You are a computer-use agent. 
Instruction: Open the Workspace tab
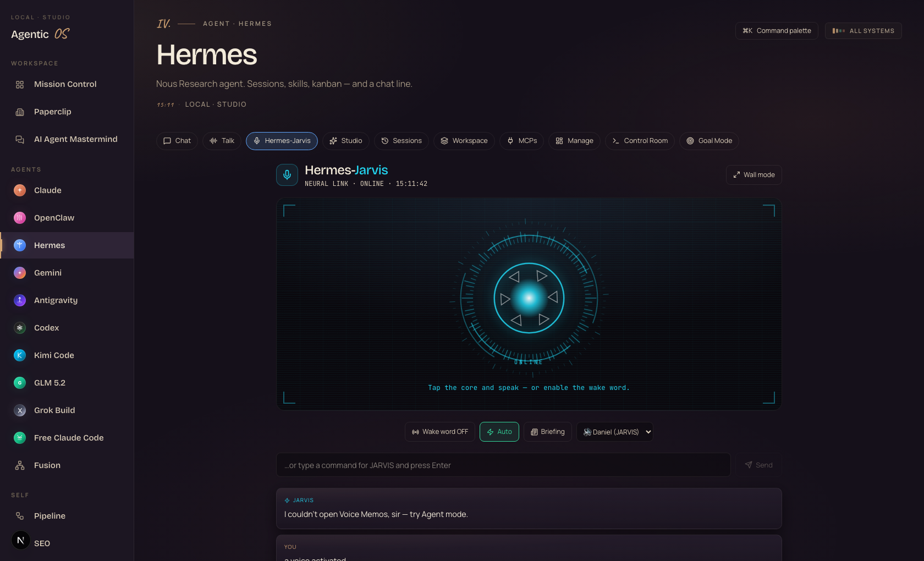(x=464, y=141)
